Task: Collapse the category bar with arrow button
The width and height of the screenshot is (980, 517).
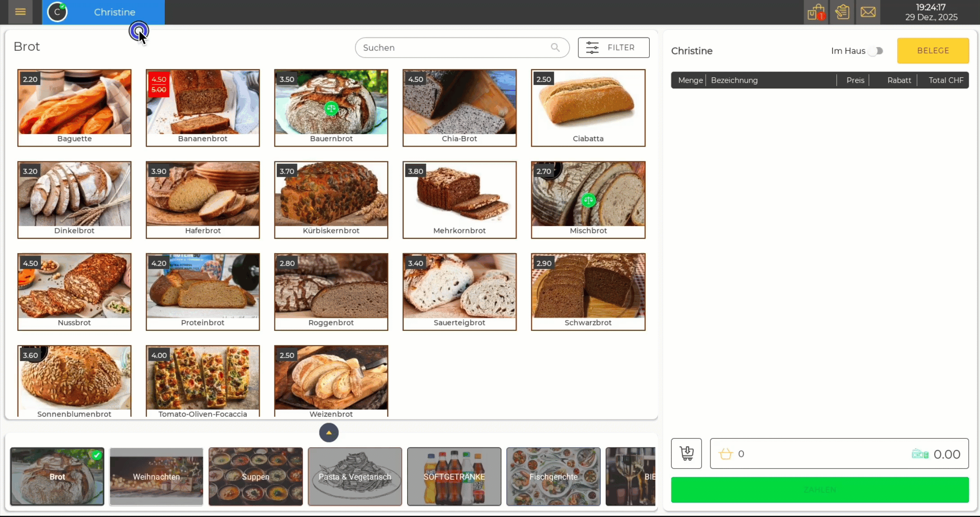Action: tap(329, 432)
